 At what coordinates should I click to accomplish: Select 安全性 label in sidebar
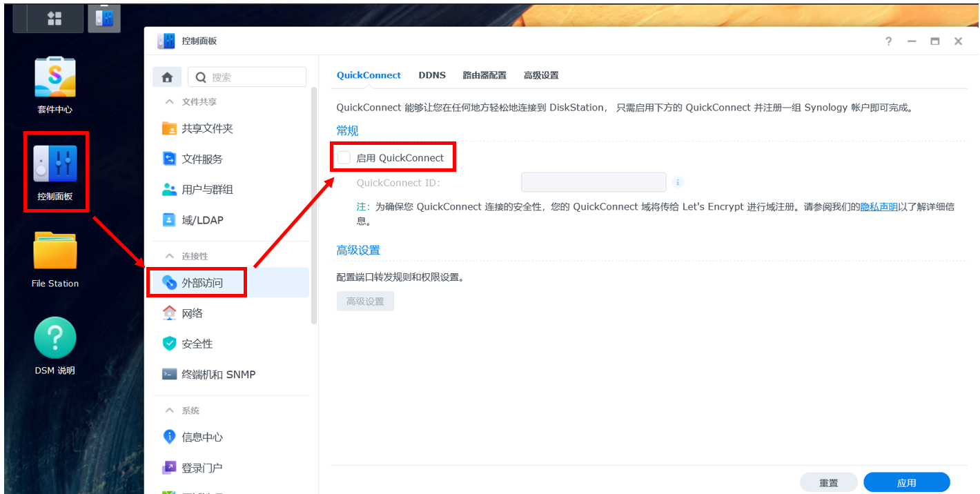pyautogui.click(x=197, y=343)
